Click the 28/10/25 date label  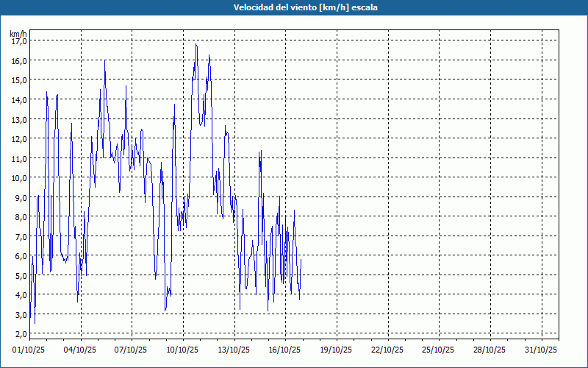click(x=490, y=350)
